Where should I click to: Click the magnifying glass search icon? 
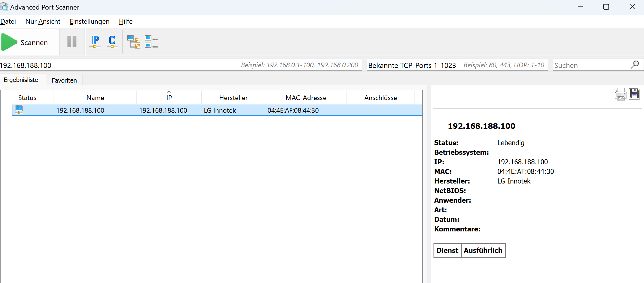pos(635,65)
